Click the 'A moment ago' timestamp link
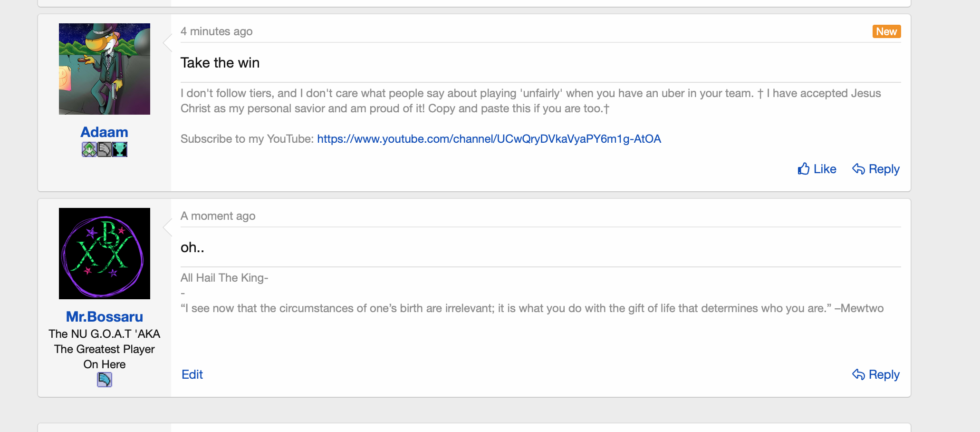Viewport: 980px width, 432px height. click(218, 216)
